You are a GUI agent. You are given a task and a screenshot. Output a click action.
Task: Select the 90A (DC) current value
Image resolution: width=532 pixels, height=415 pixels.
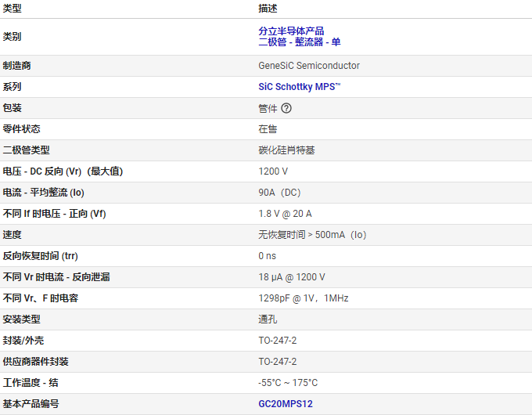pyautogui.click(x=279, y=193)
